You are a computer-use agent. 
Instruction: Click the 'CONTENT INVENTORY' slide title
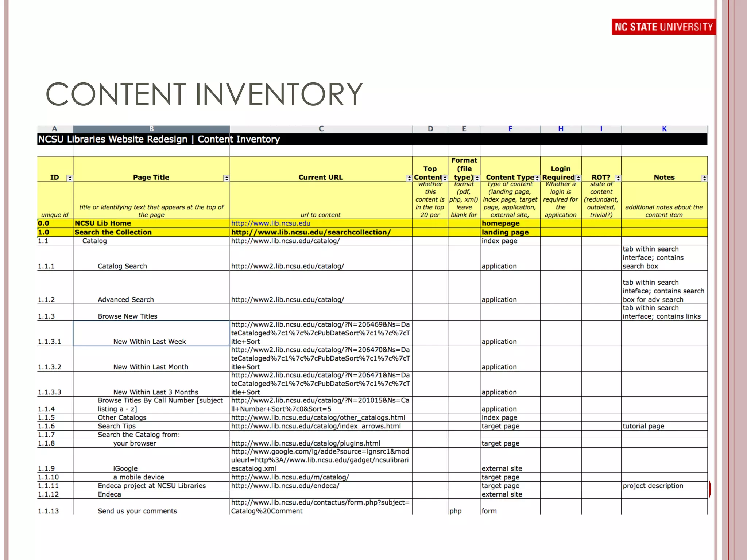[204, 94]
